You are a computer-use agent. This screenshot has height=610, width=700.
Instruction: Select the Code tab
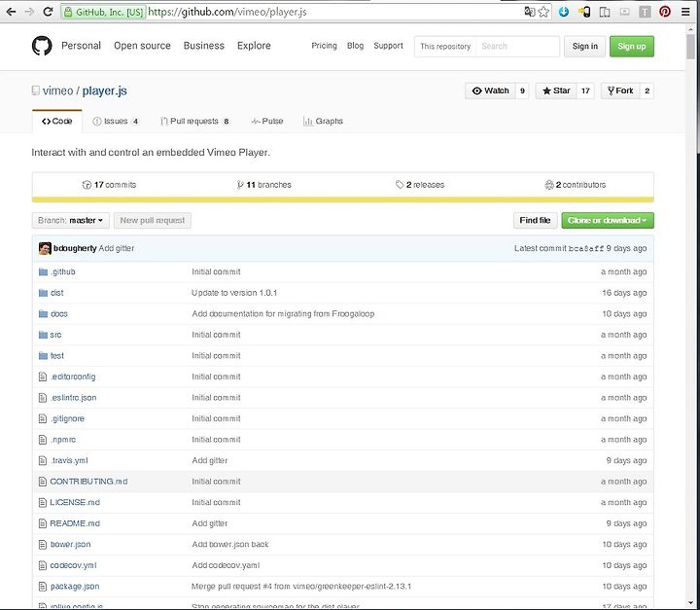click(x=57, y=121)
